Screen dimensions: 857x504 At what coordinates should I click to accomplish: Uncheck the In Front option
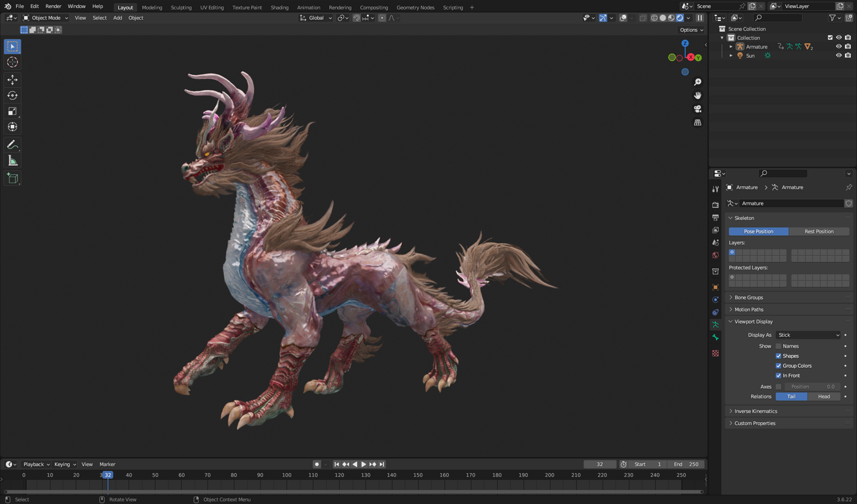point(778,376)
